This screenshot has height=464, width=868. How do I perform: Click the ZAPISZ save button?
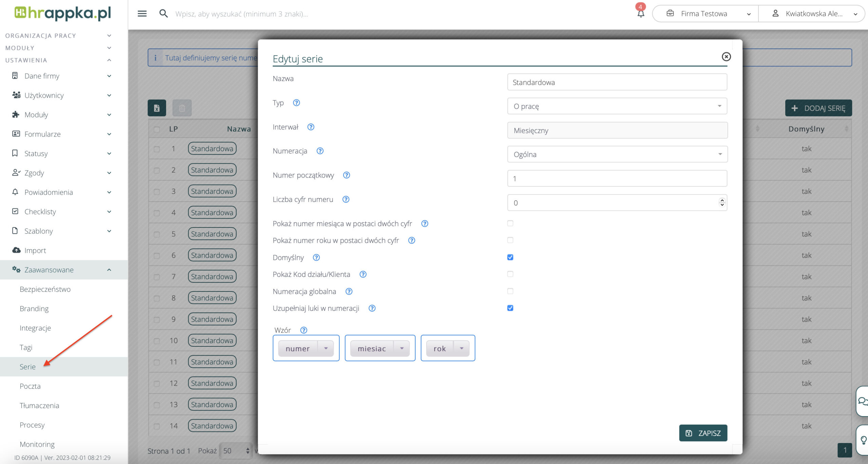703,433
